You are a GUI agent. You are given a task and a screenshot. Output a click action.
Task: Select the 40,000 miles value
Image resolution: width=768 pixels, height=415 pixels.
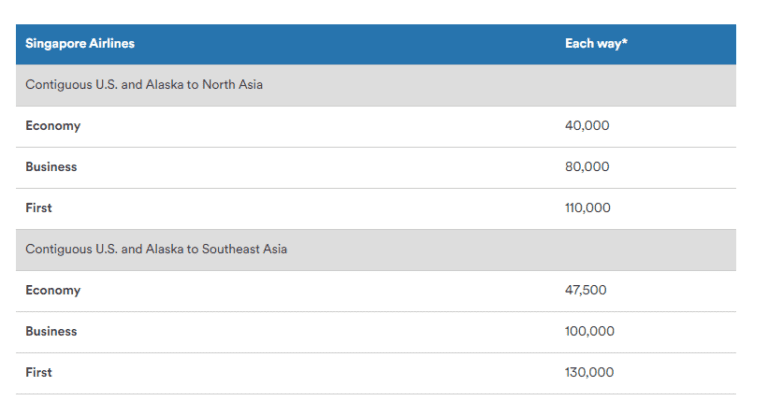[587, 126]
